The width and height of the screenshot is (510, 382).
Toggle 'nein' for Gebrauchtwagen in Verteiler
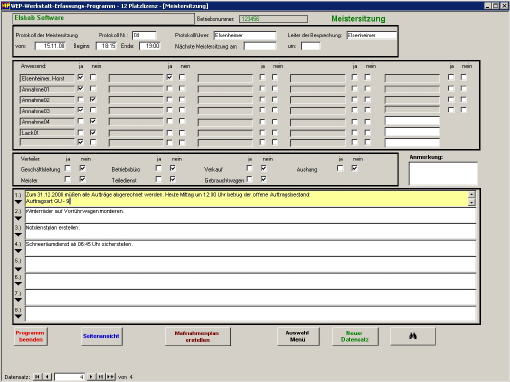pyautogui.click(x=264, y=179)
